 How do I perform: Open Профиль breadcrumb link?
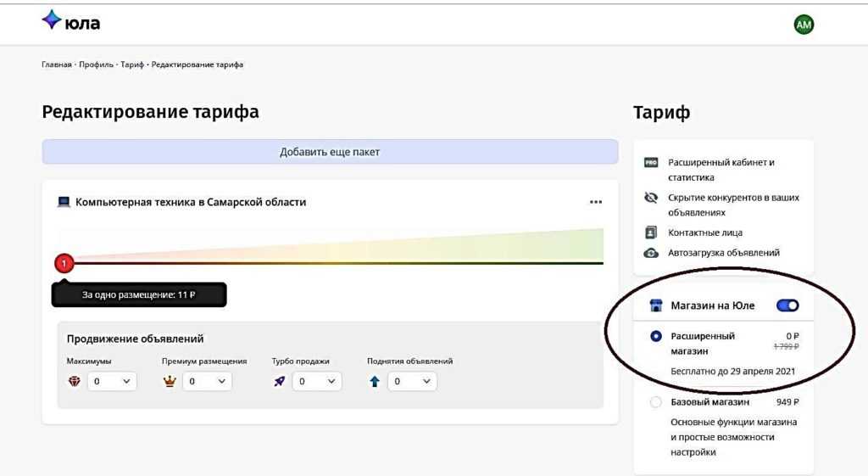point(97,65)
